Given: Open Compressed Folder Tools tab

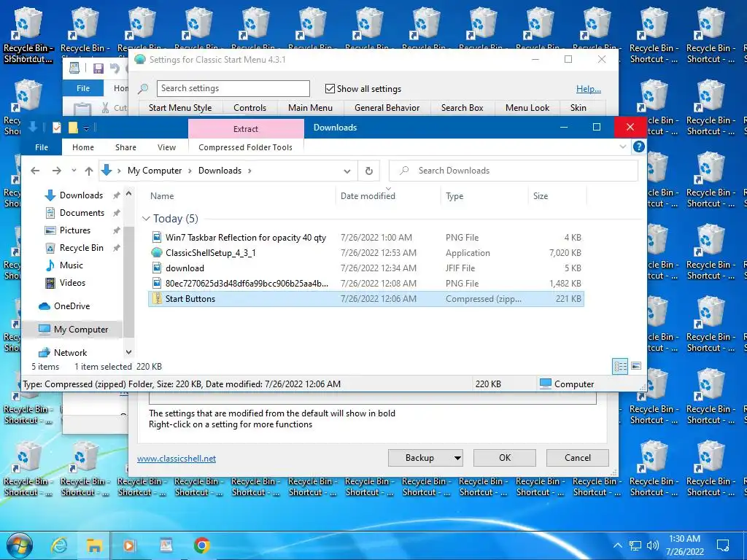Looking at the screenshot, I should click(x=245, y=147).
